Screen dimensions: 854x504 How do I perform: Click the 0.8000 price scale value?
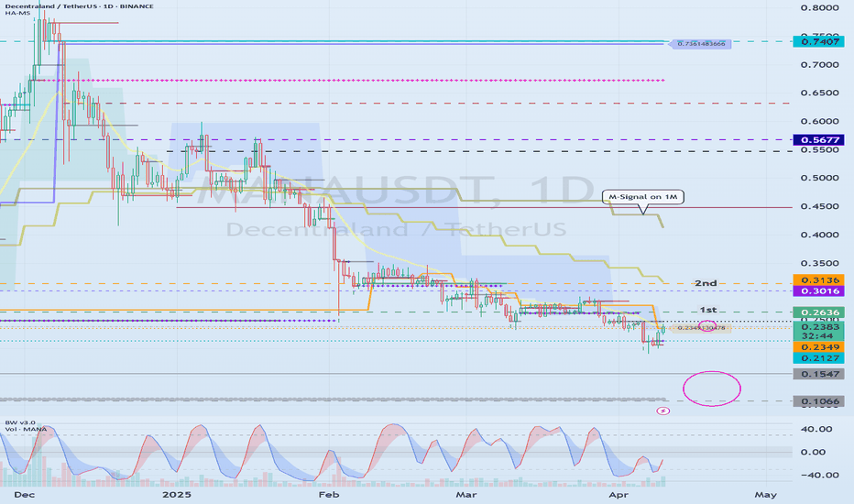(820, 7)
